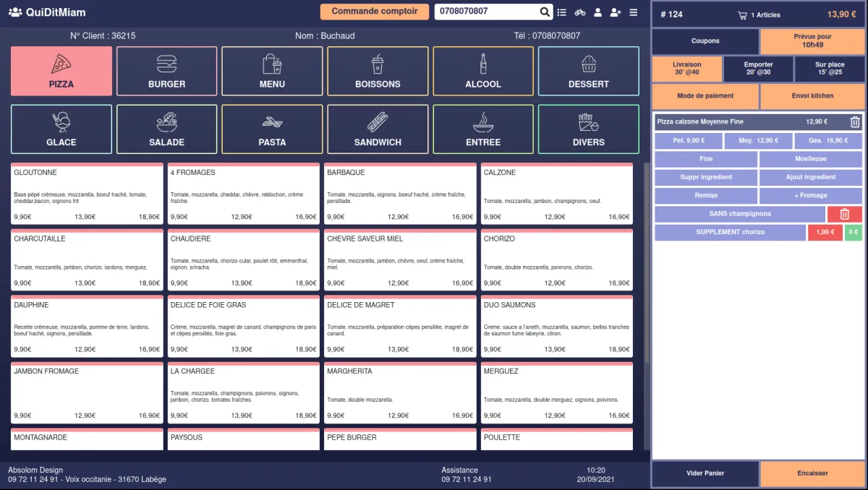Screen dimensions: 868x490
Task: Click the shopping cart icon
Action: pyautogui.click(x=742, y=14)
